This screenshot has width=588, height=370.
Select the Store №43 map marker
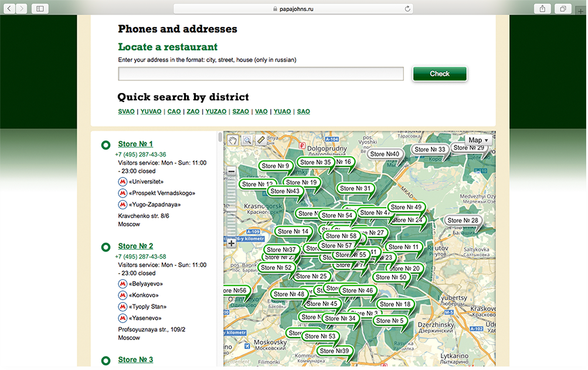click(x=285, y=191)
